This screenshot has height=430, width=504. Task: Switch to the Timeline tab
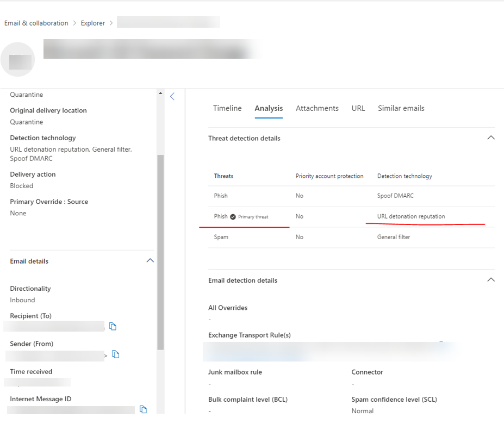pos(227,108)
